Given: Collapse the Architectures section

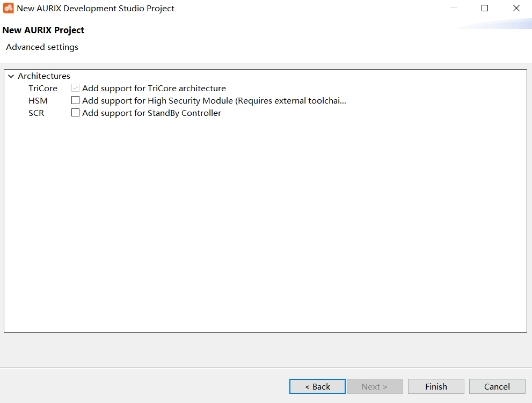Looking at the screenshot, I should click(11, 76).
